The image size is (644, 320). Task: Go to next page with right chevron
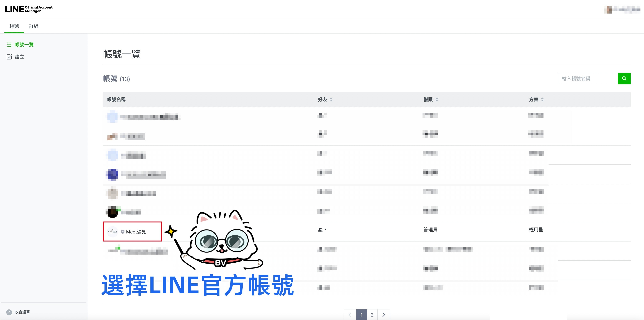click(383, 315)
